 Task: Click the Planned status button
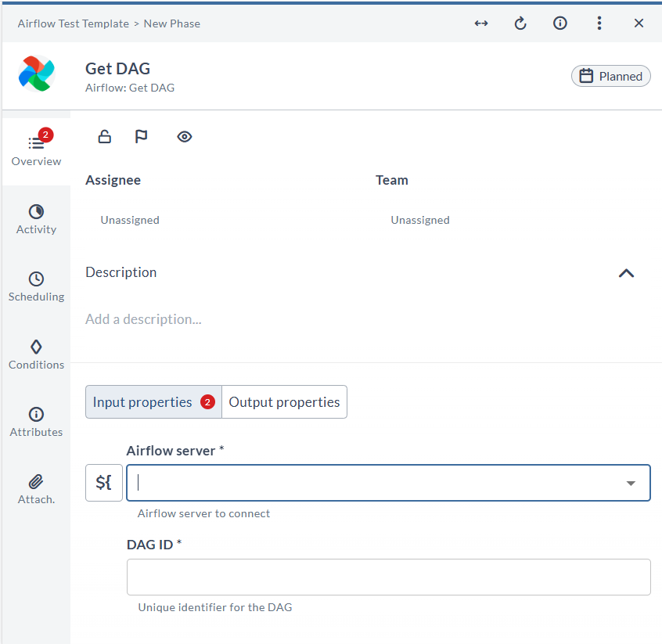[611, 76]
